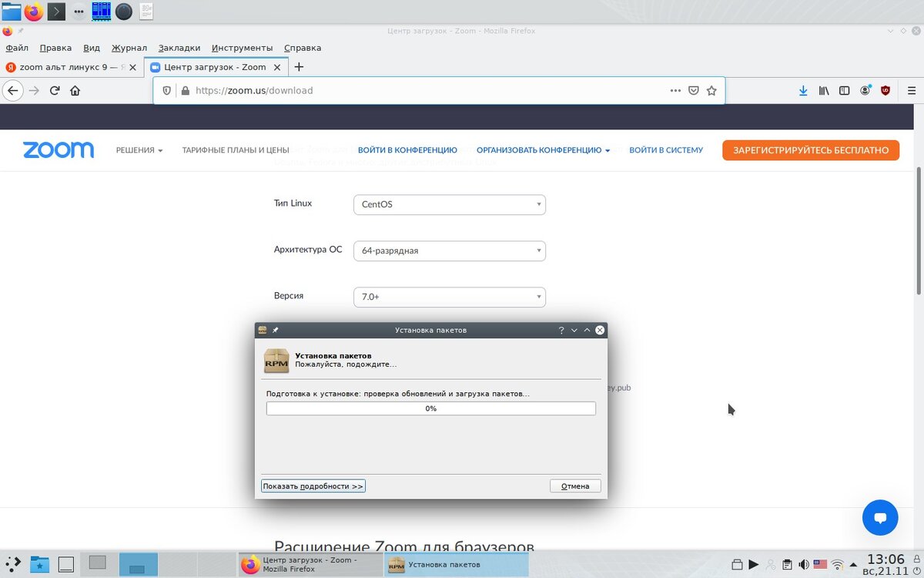Open the clipboard tray icon

(x=787, y=564)
